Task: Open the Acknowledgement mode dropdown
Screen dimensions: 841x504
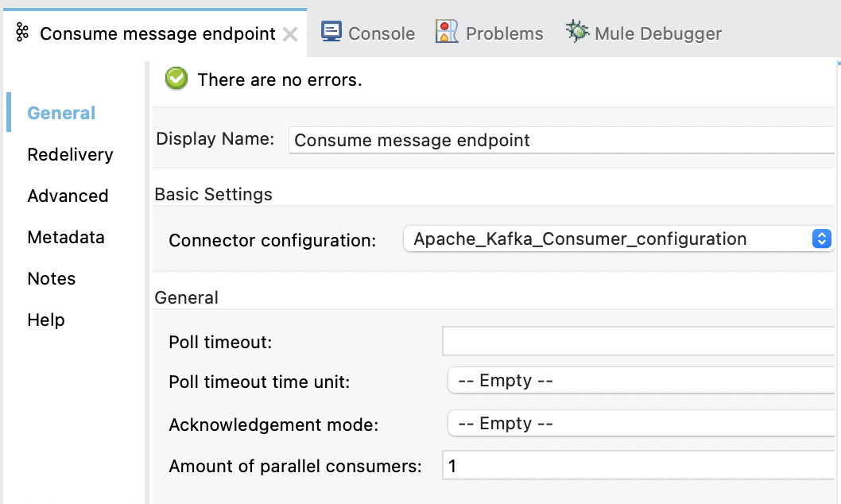Action: (636, 423)
